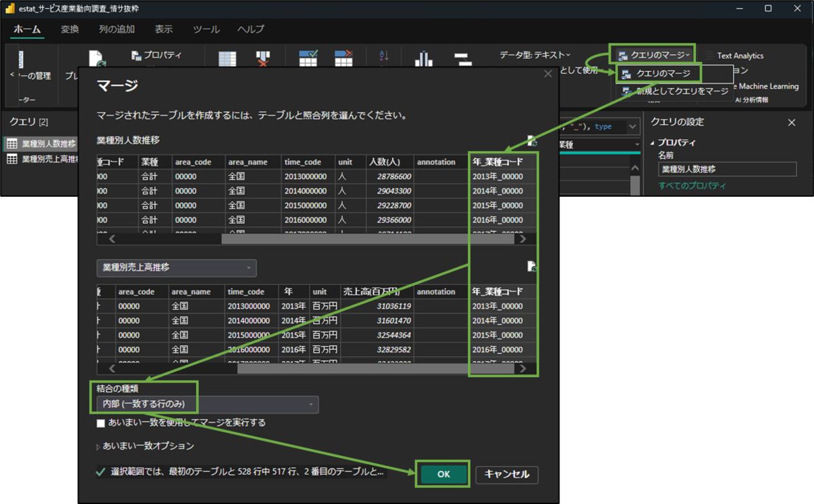Select 年_業種コード column header in first table
Viewport: 814px width, 504px height.
pyautogui.click(x=503, y=162)
